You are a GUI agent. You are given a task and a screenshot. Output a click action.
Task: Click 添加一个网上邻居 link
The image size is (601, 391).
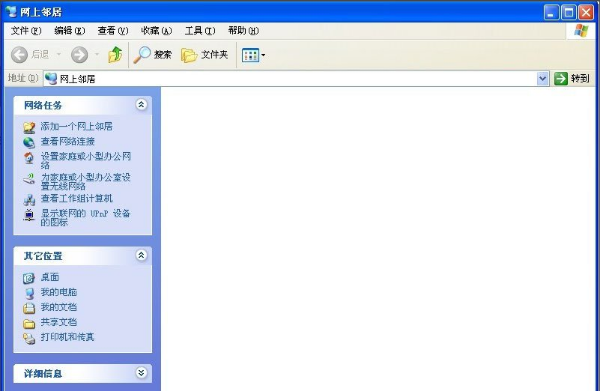77,126
